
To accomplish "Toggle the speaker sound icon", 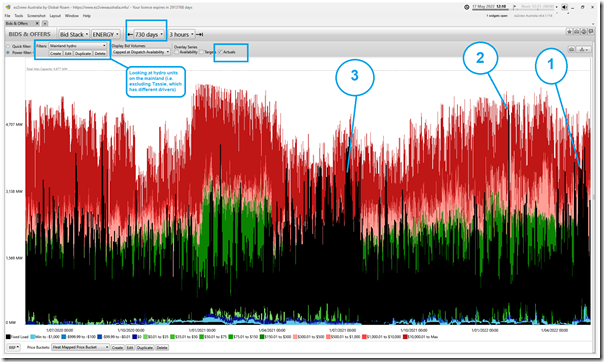I will point(564,7).
